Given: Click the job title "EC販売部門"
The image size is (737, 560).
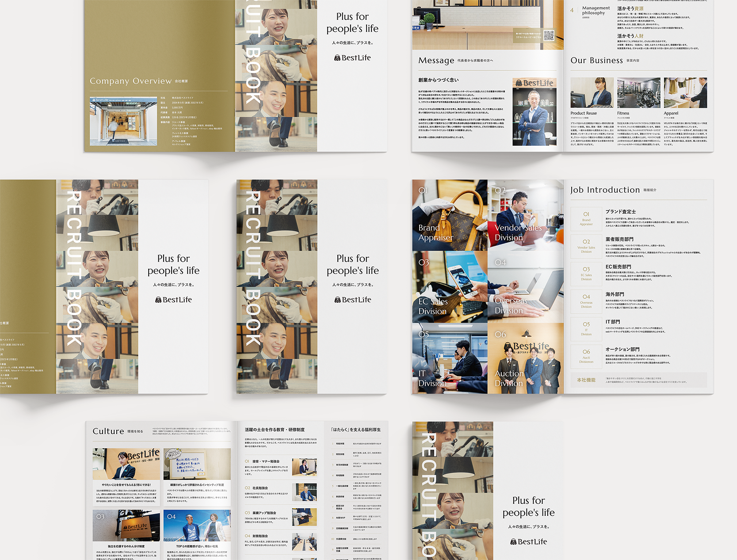Looking at the screenshot, I should pyautogui.click(x=618, y=267).
